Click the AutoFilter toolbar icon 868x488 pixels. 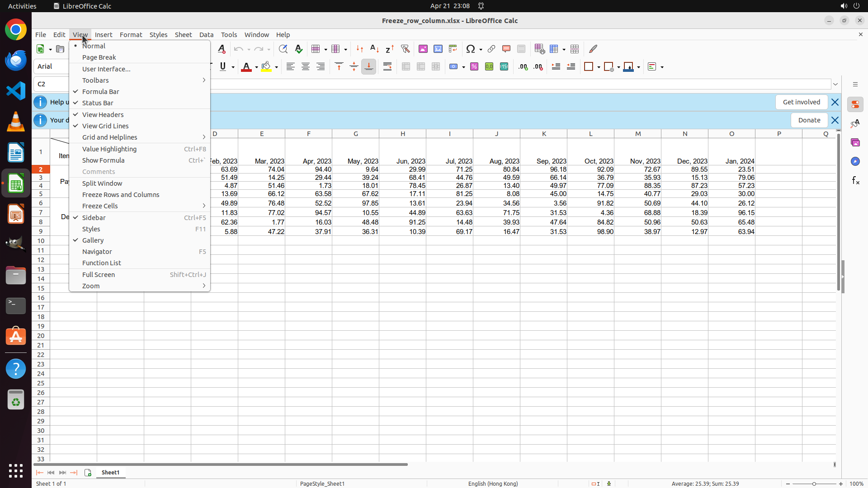(x=405, y=49)
